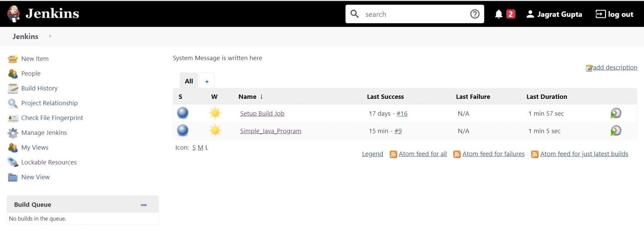This screenshot has height=231, width=644.
Task: Open My Views in sidebar
Action: (35, 148)
